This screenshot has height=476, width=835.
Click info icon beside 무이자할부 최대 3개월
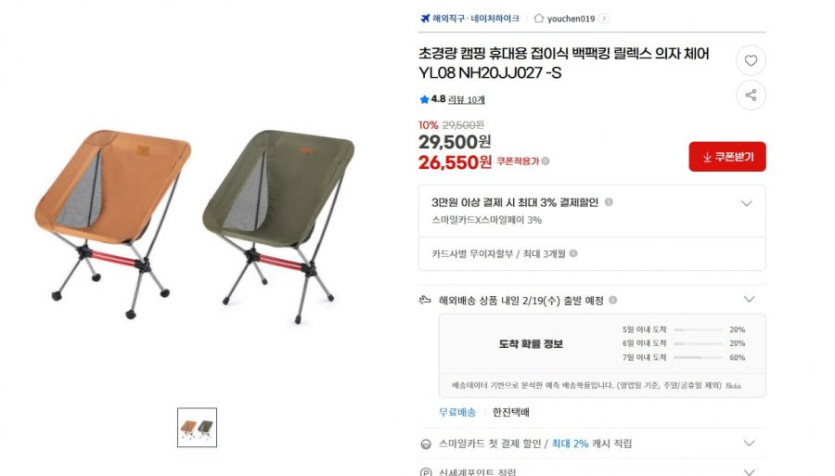pyautogui.click(x=574, y=253)
